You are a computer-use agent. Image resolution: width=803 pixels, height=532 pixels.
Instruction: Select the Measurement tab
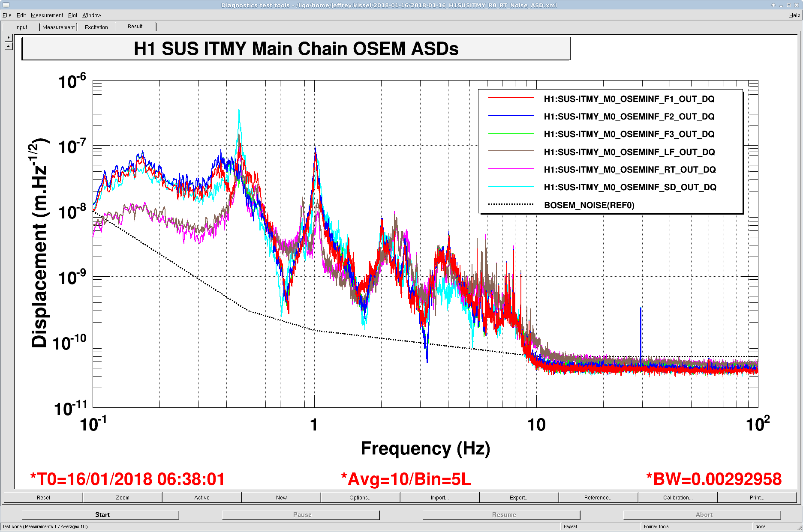(58, 27)
